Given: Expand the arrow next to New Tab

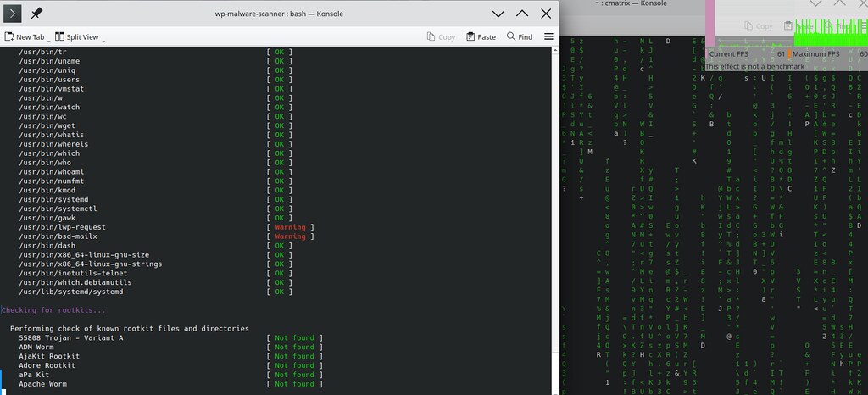Looking at the screenshot, I should click(48, 40).
